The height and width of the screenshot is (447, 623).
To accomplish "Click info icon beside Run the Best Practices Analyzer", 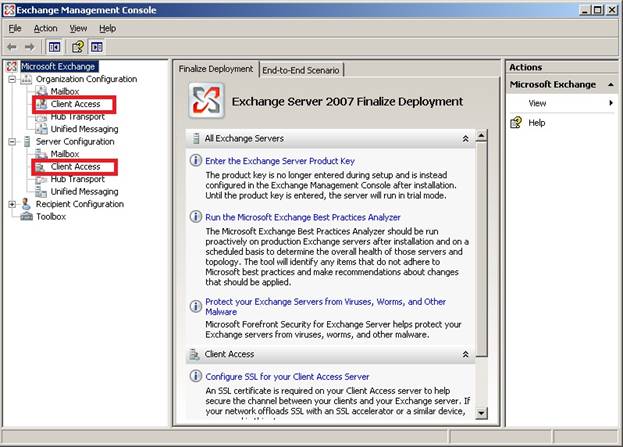I will (195, 217).
